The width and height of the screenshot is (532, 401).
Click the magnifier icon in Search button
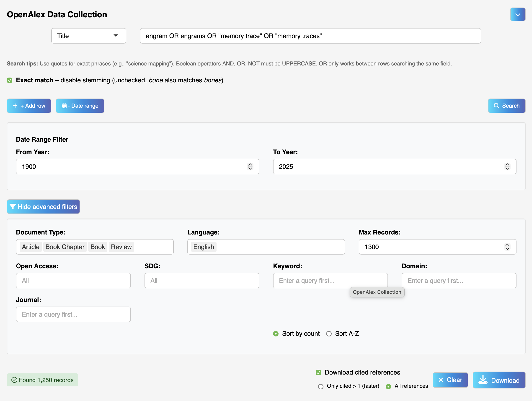(496, 106)
